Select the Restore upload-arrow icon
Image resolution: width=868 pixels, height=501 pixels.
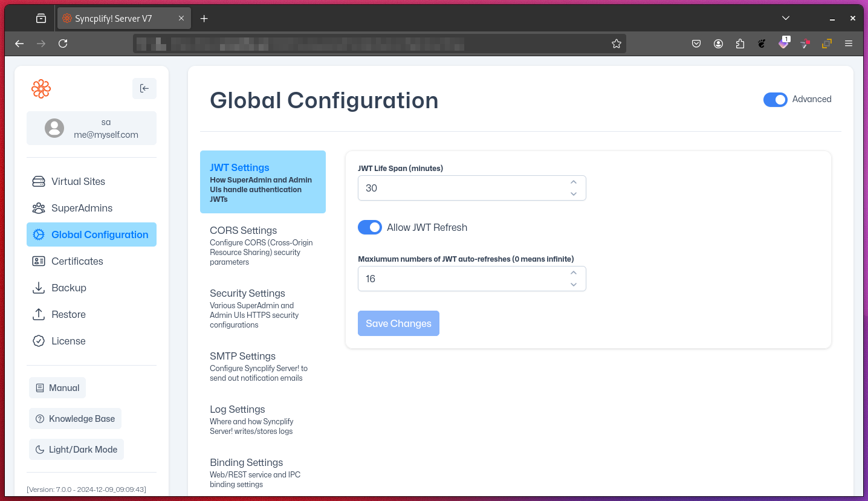click(38, 314)
